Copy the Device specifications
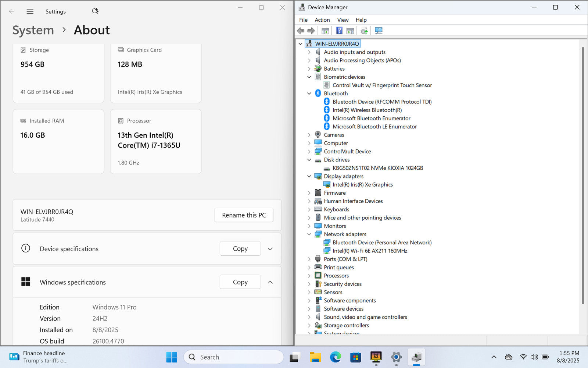The width and height of the screenshot is (588, 368). pos(240,249)
